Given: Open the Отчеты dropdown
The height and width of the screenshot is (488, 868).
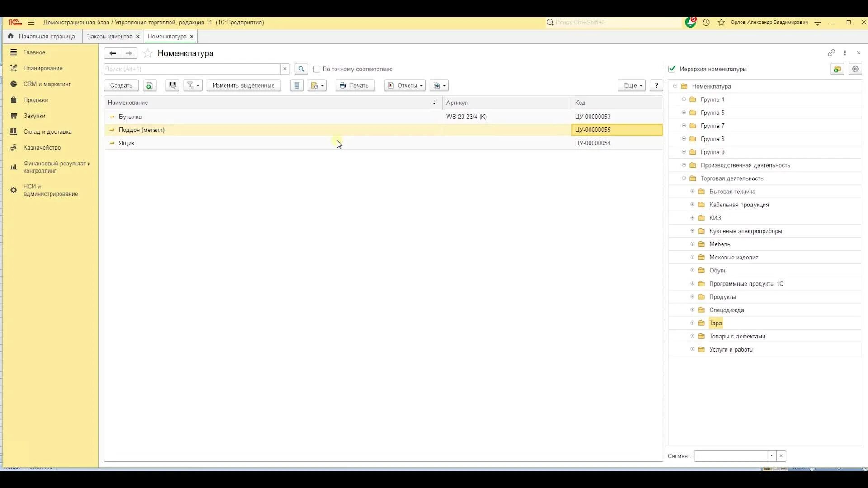Looking at the screenshot, I should pos(405,85).
